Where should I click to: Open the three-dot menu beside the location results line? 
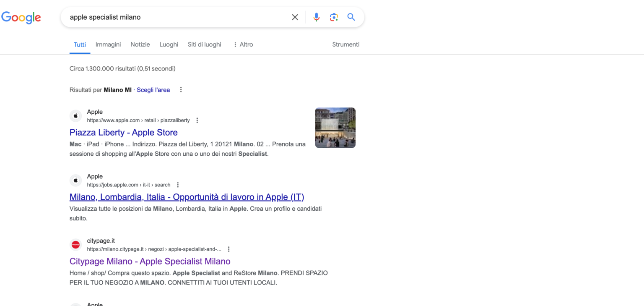pos(181,89)
